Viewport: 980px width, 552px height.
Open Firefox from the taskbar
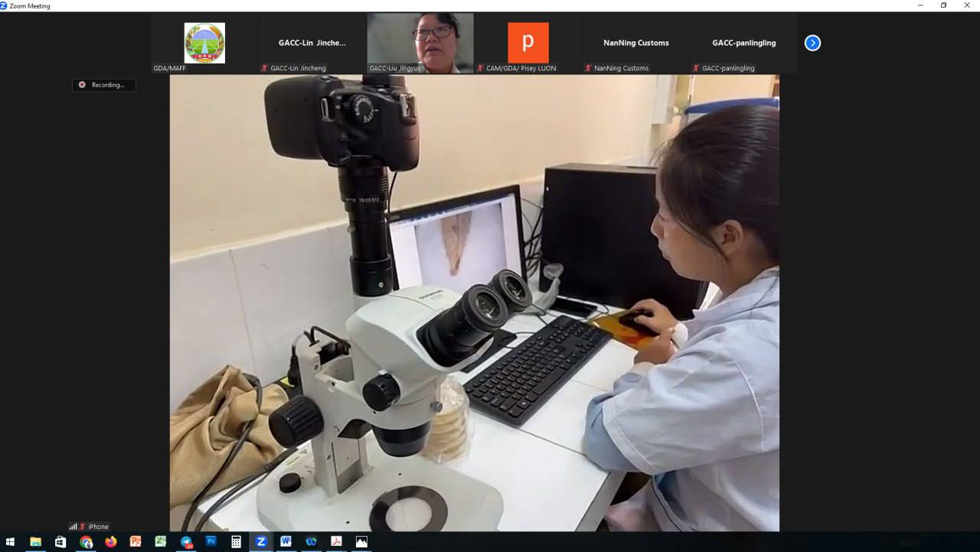[x=110, y=542]
